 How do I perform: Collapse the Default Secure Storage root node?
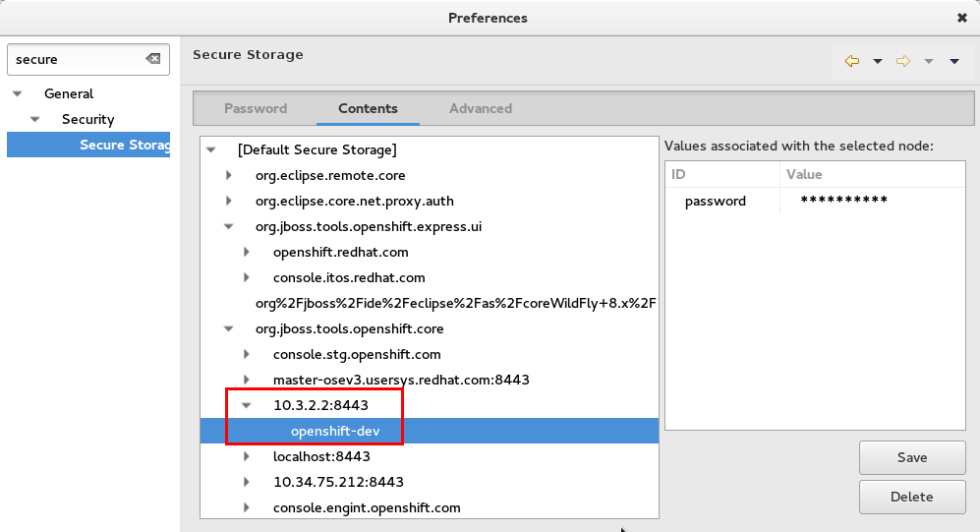[210, 150]
